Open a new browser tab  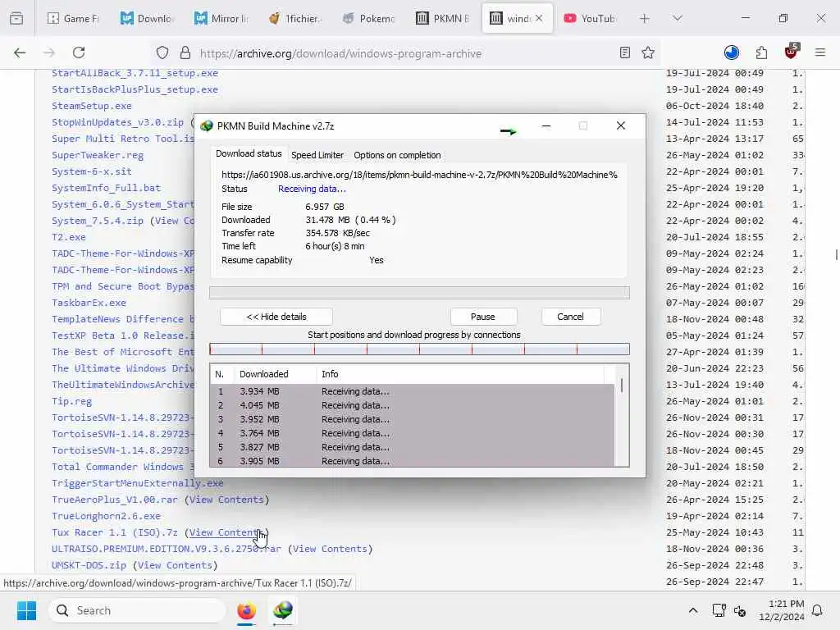(645, 18)
